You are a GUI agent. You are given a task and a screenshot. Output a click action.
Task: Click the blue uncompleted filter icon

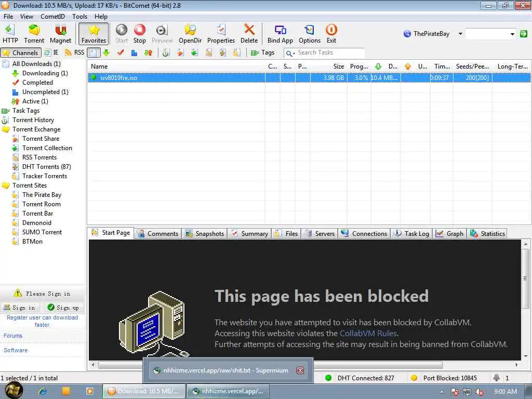135,52
